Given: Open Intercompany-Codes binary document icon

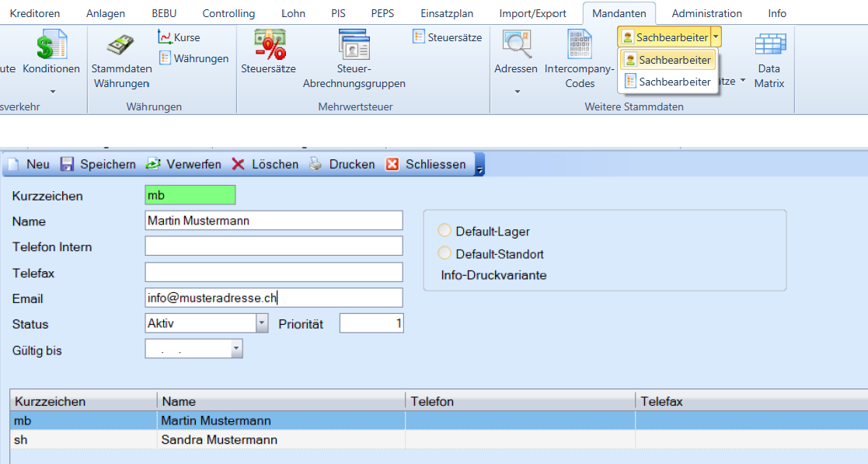Looking at the screenshot, I should click(579, 45).
